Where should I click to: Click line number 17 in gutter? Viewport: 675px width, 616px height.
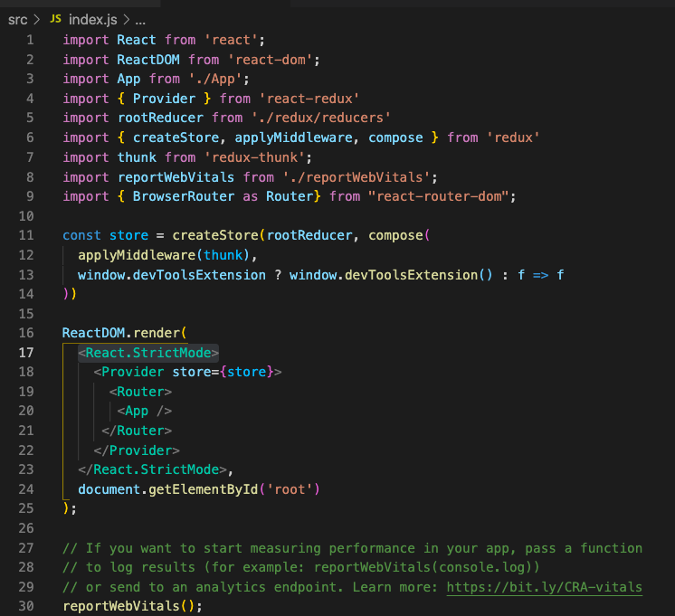(26, 353)
